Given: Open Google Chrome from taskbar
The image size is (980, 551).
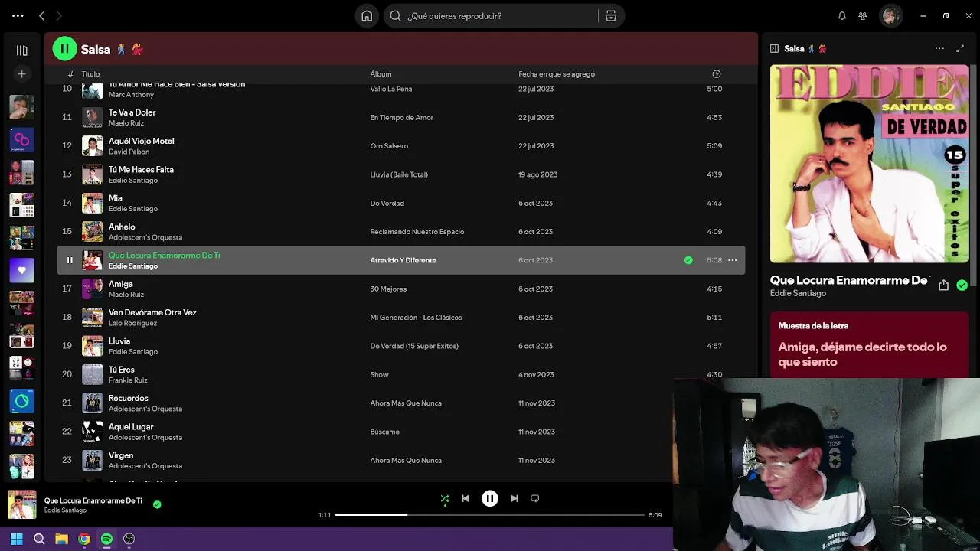Looking at the screenshot, I should (84, 539).
